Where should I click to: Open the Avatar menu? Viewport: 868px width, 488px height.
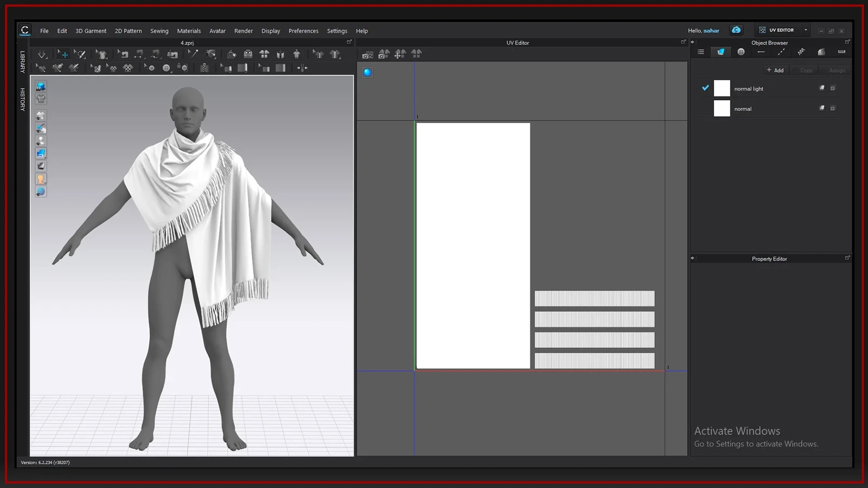[x=218, y=31]
